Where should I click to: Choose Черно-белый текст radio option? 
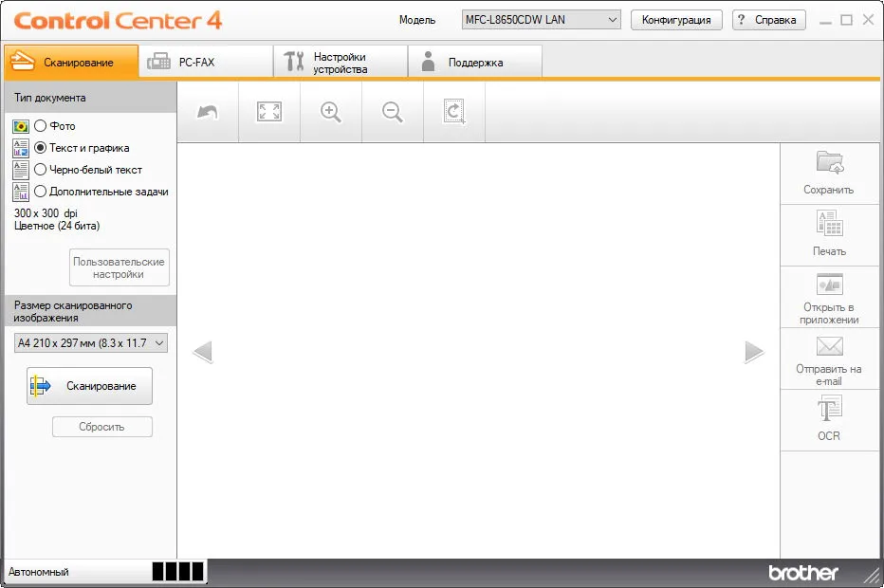click(x=40, y=169)
